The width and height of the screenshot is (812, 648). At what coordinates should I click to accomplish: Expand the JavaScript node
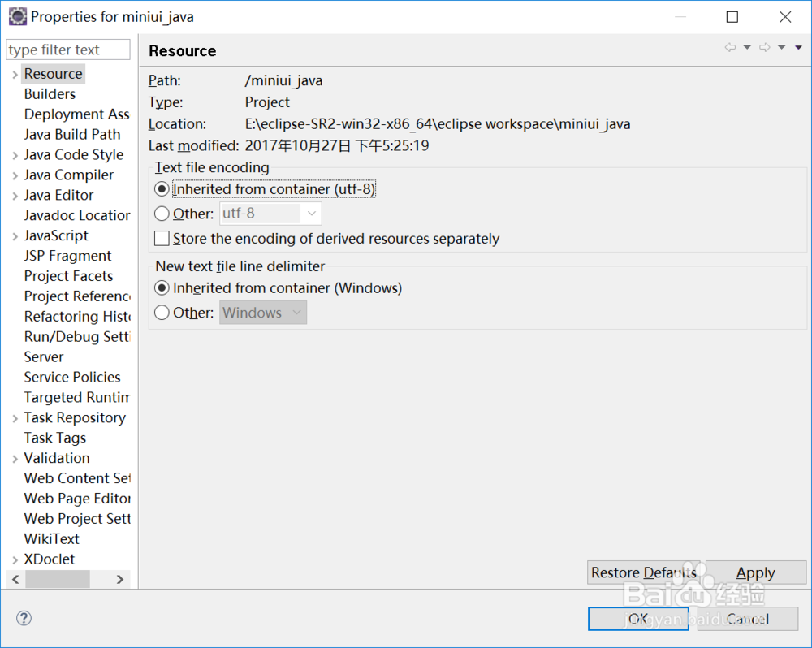coord(15,236)
